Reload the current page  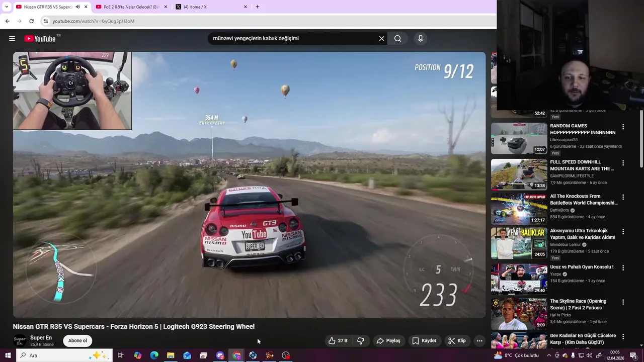click(31, 21)
